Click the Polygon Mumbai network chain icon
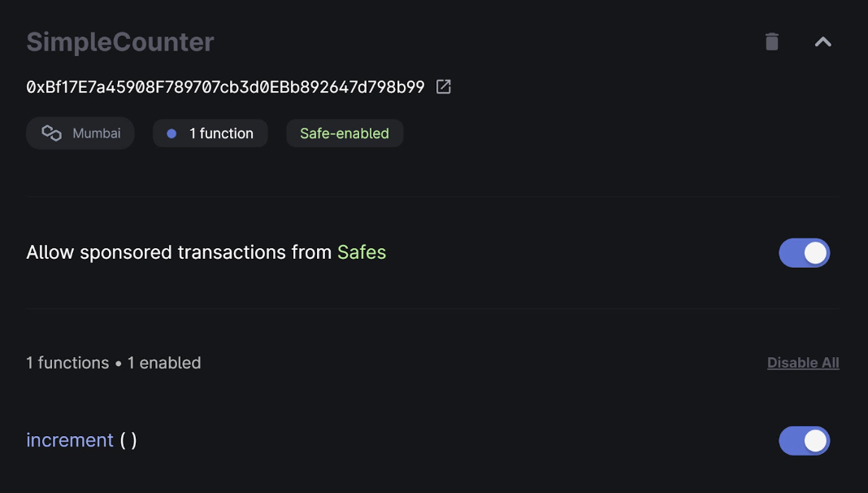Viewport: 868px width, 493px height. [51, 133]
